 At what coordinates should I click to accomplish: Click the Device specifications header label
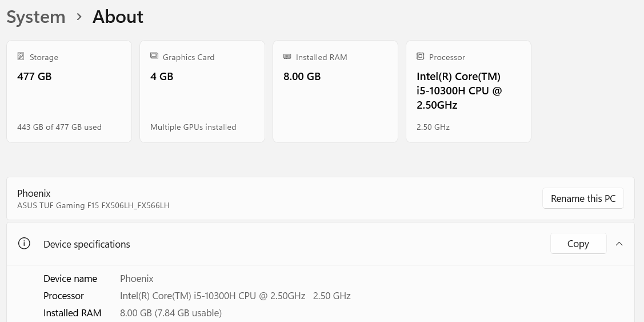[x=87, y=244]
